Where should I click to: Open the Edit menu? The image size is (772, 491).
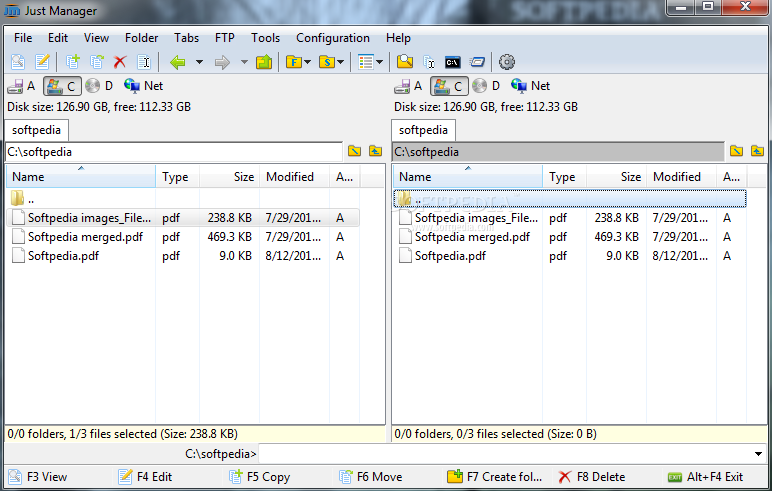[58, 38]
